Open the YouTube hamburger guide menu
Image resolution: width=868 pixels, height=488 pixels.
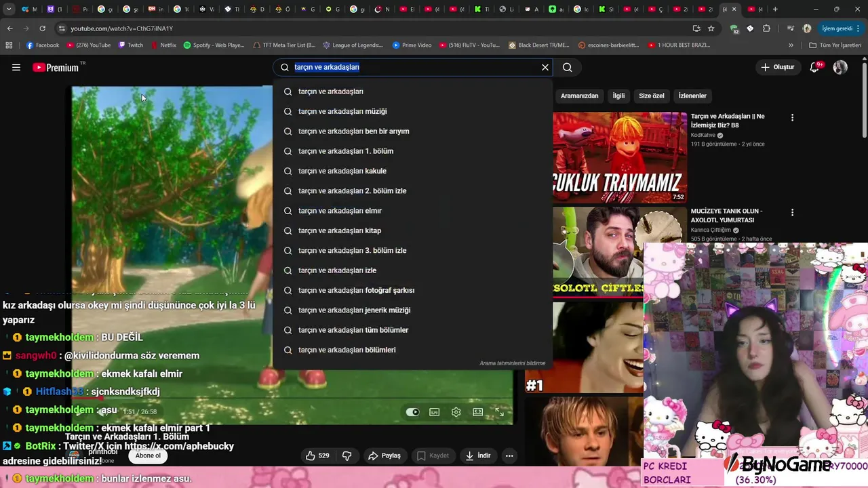click(x=16, y=67)
